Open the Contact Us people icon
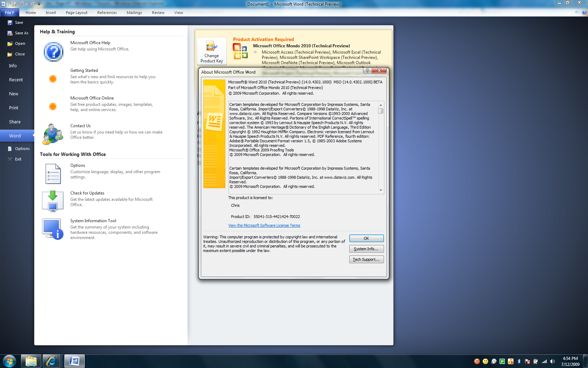The width and height of the screenshot is (588, 368). tap(53, 134)
